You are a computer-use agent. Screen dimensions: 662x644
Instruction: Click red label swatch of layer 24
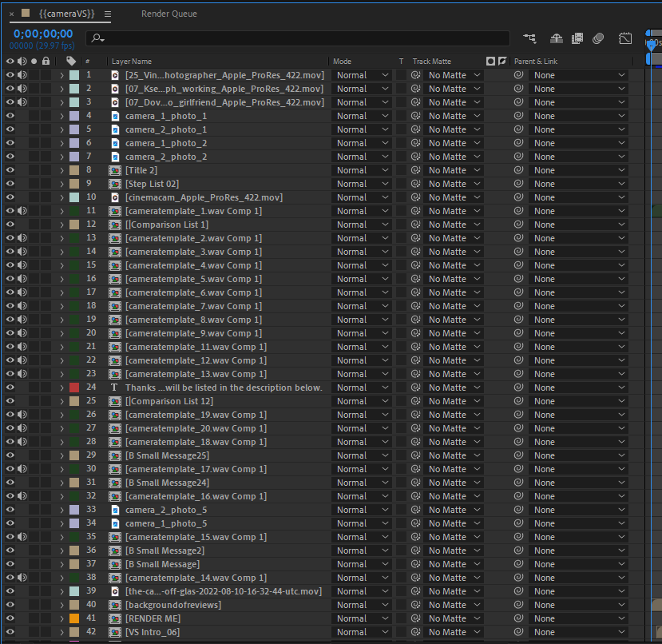tap(74, 387)
